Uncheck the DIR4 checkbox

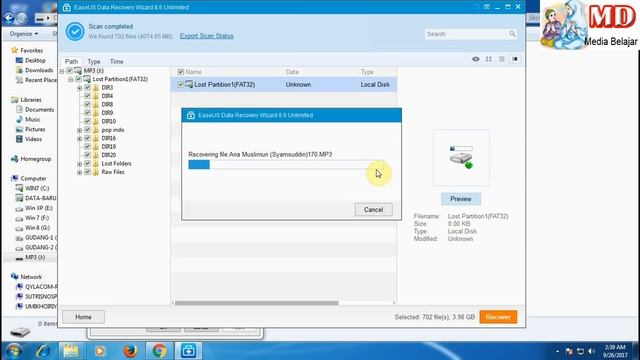tap(87, 96)
